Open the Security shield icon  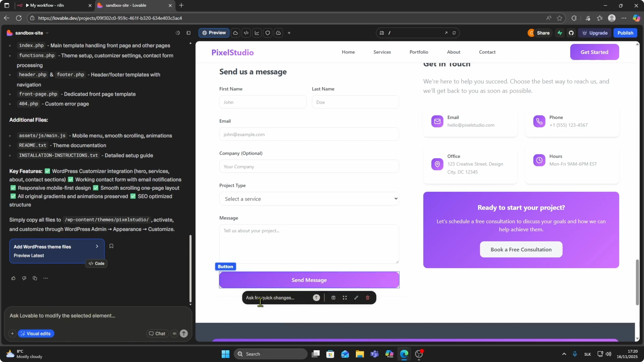point(268,33)
